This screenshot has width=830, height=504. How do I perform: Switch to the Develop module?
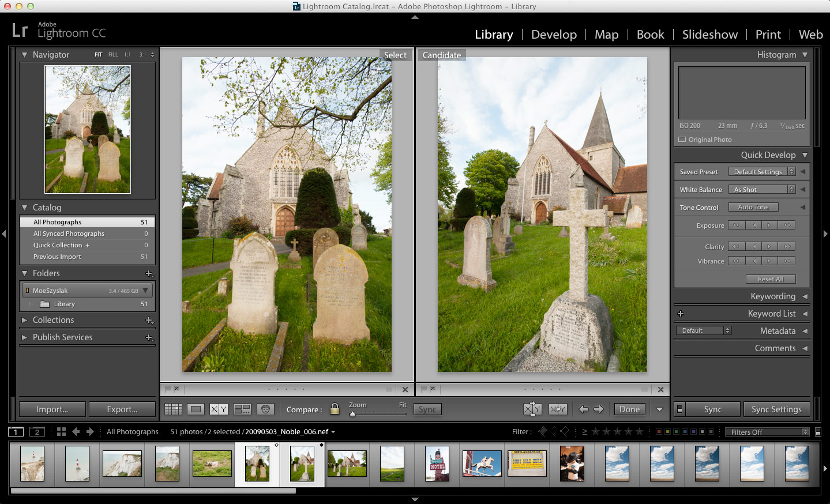(x=554, y=35)
